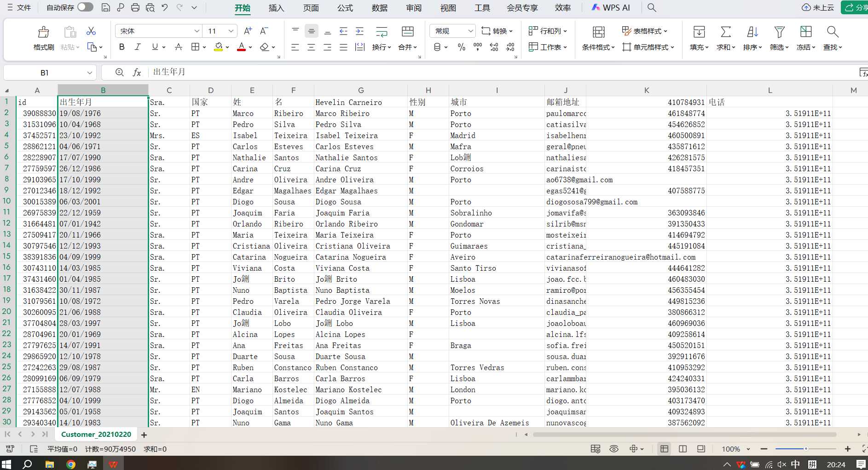Apply the red font color swatch

[x=241, y=47]
